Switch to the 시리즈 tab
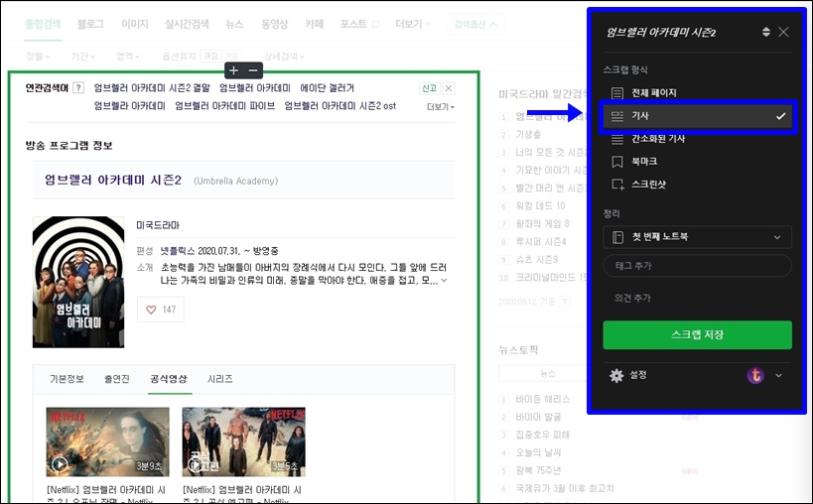Image resolution: width=813 pixels, height=504 pixels. (219, 379)
